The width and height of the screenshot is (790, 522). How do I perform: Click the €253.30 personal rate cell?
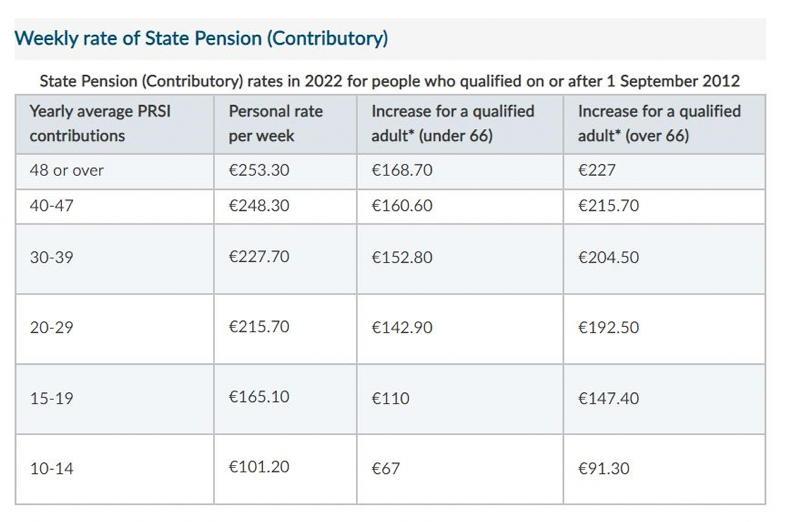coord(259,170)
